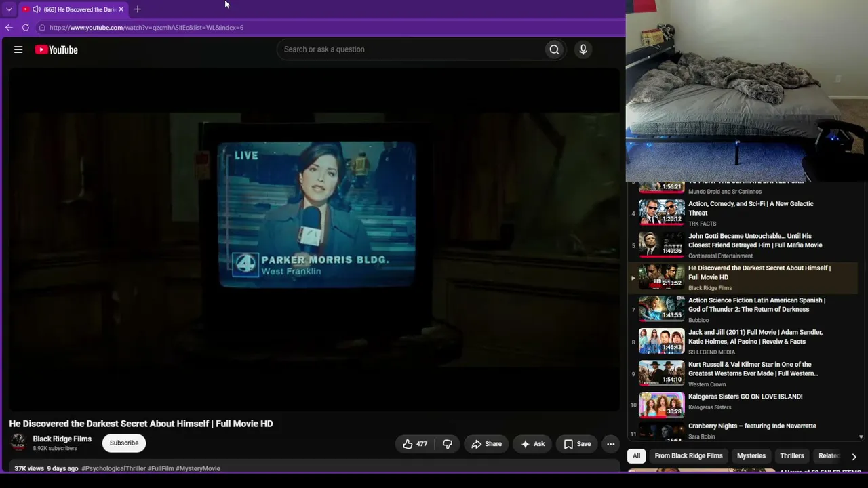The width and height of the screenshot is (868, 488).
Task: Click the 'TRK FACTS' channel name
Action: 702,224
